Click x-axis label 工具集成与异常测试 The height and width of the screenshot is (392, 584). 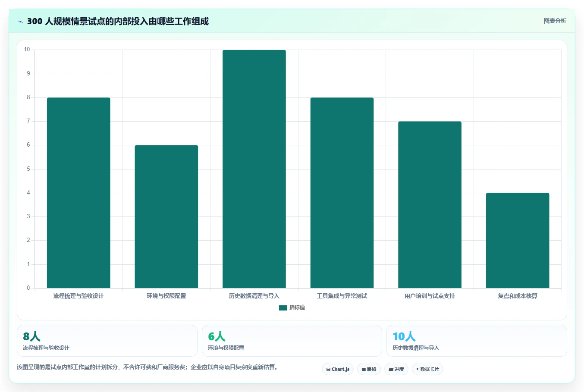(x=342, y=296)
